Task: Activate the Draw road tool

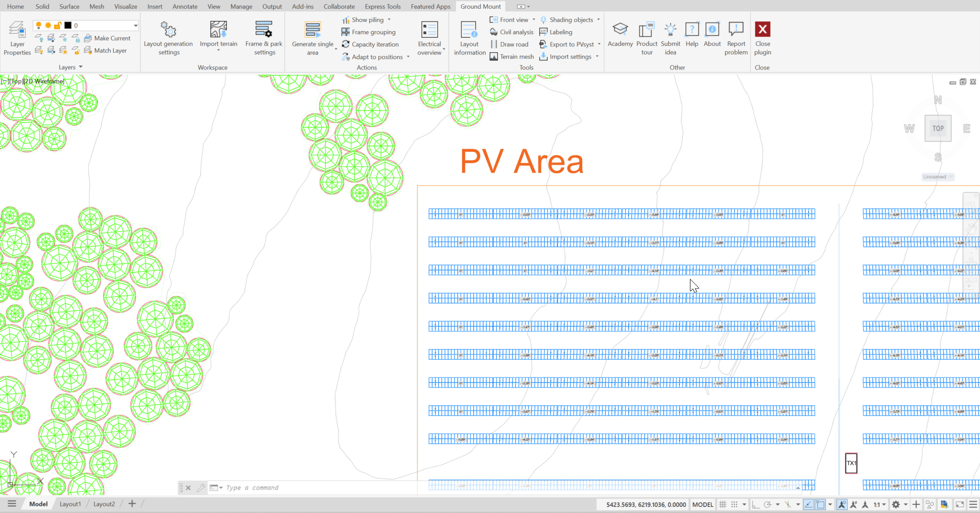Action: click(509, 44)
